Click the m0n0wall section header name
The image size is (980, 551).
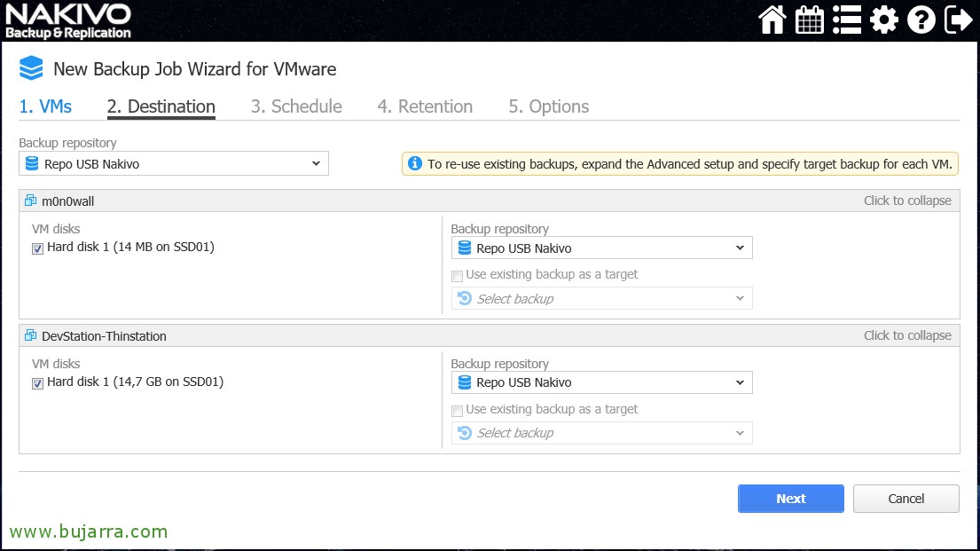point(68,201)
